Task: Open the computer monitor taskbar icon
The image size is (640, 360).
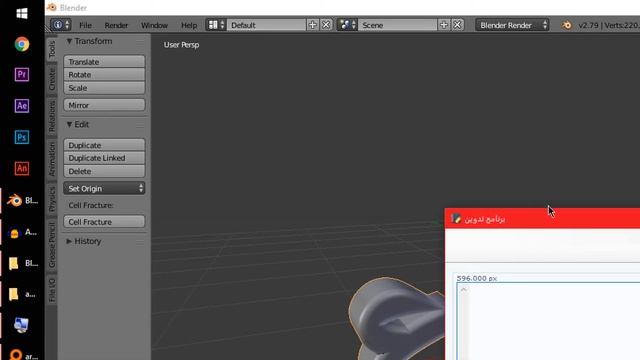Action: [x=21, y=325]
